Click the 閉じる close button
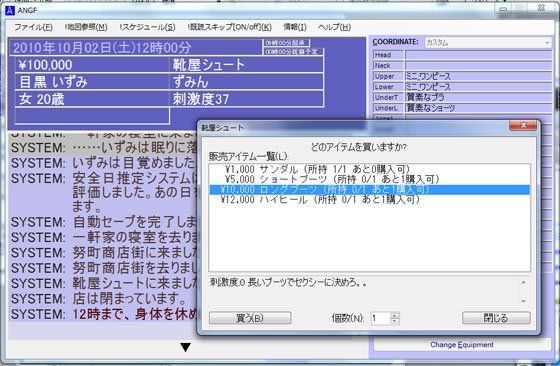This screenshot has width=560, height=366. pyautogui.click(x=496, y=318)
